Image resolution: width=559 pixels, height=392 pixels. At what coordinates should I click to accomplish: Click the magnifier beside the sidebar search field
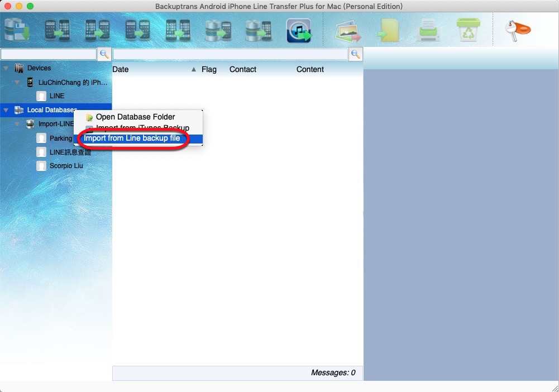(x=104, y=54)
